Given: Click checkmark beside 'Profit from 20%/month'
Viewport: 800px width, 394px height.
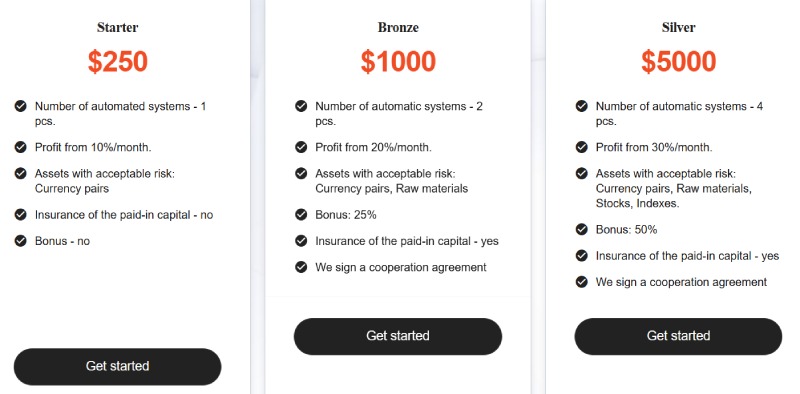Looking at the screenshot, I should tap(301, 147).
